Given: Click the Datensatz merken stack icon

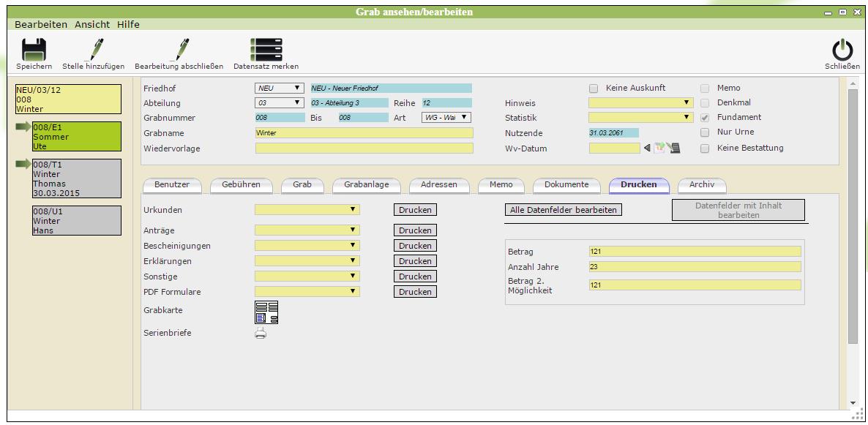Looking at the screenshot, I should [x=266, y=50].
